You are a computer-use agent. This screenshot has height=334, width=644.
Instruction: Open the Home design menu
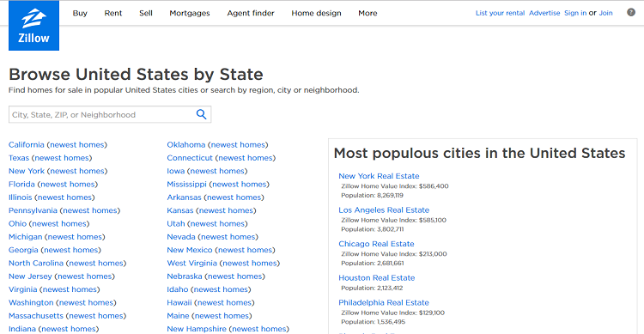[316, 13]
